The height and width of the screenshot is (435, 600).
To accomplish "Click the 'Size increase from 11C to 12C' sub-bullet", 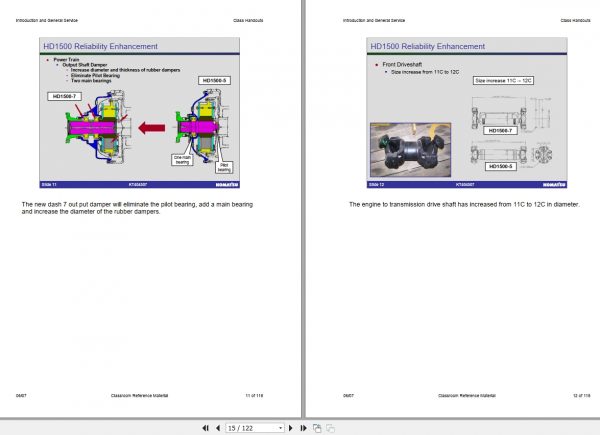I will coord(425,72).
